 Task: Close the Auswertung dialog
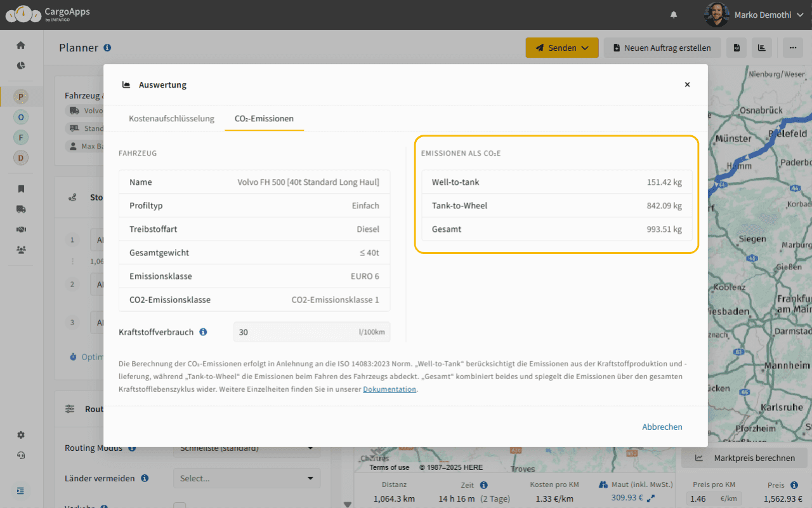(x=687, y=84)
